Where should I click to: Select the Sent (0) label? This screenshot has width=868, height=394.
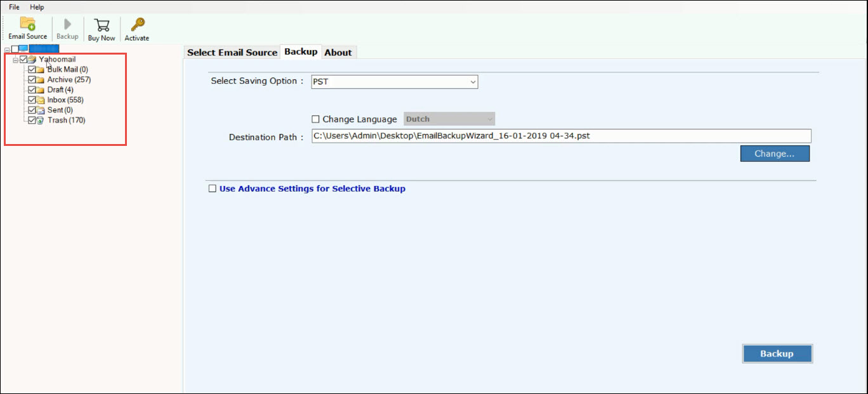(x=60, y=110)
